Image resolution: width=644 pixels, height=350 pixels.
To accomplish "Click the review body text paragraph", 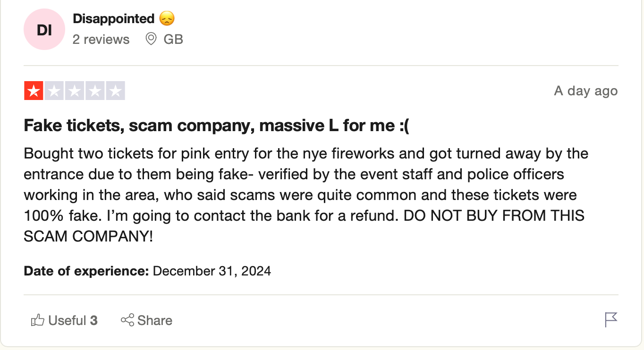I will pyautogui.click(x=302, y=194).
